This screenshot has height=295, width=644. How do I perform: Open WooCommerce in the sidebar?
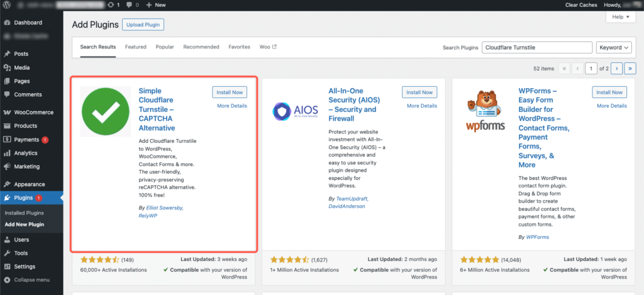pos(34,112)
